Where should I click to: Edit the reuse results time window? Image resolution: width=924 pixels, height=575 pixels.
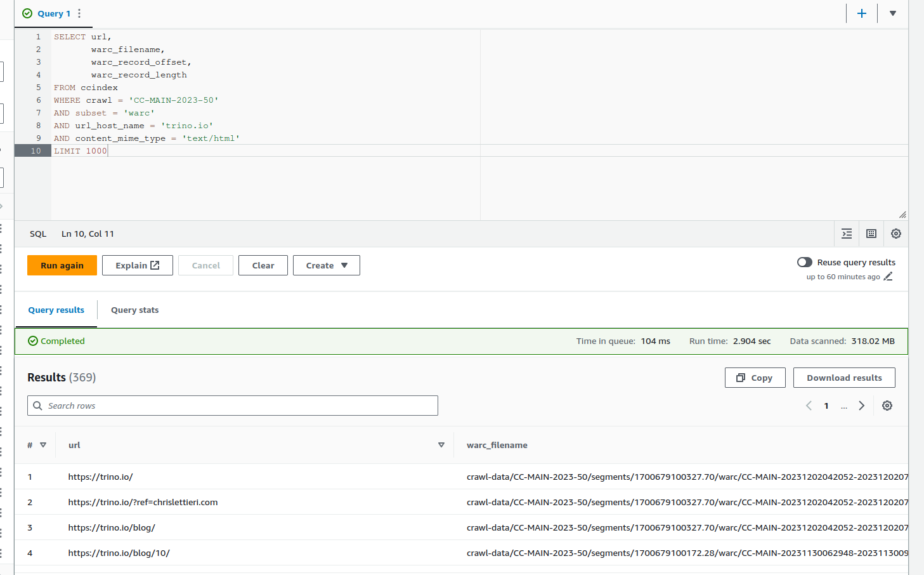point(888,276)
